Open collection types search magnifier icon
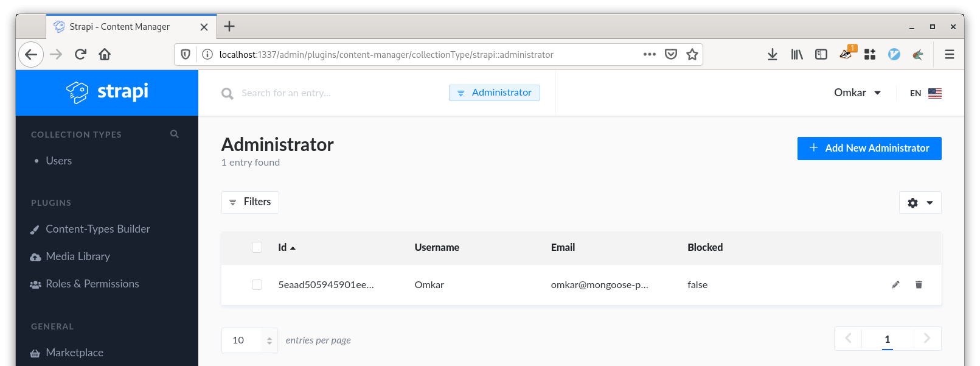The width and height of the screenshot is (980, 366). tap(175, 134)
